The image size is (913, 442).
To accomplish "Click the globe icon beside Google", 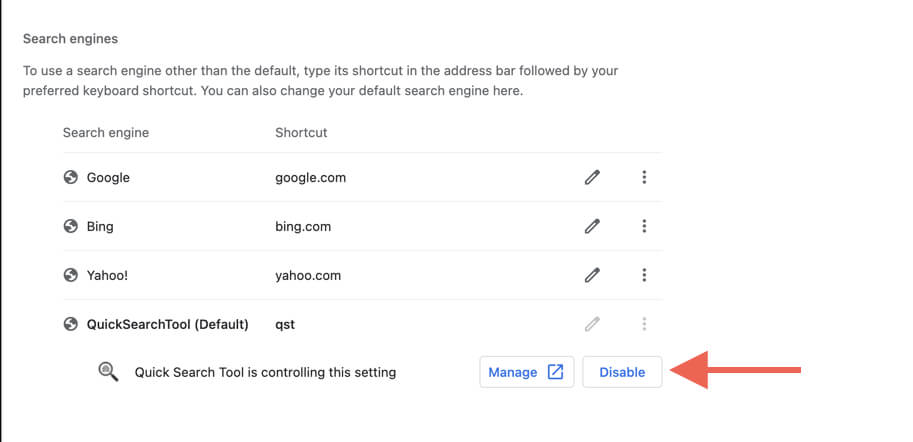I will tap(70, 178).
